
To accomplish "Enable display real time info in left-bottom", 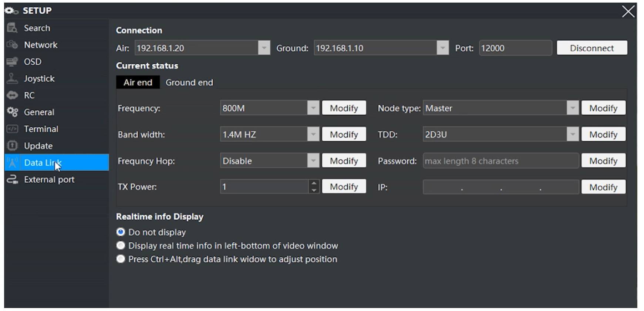I will 121,246.
